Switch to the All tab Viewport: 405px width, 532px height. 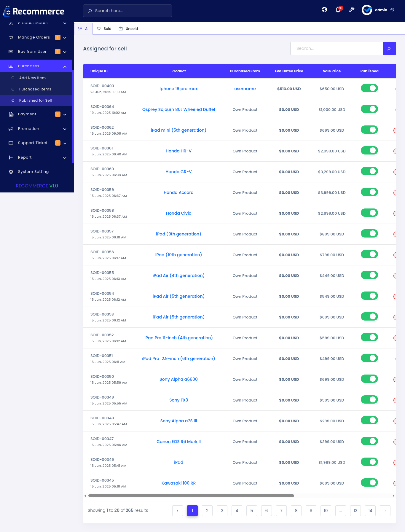(x=84, y=29)
